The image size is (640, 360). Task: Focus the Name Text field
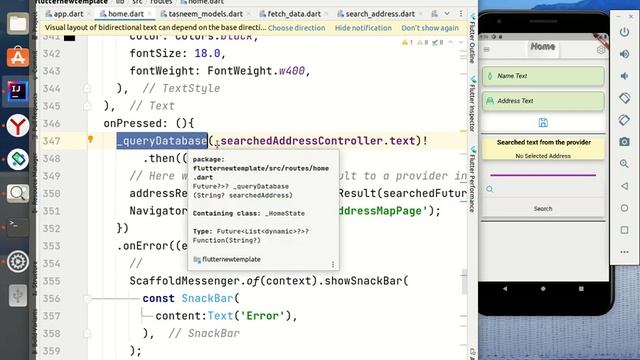(x=543, y=76)
